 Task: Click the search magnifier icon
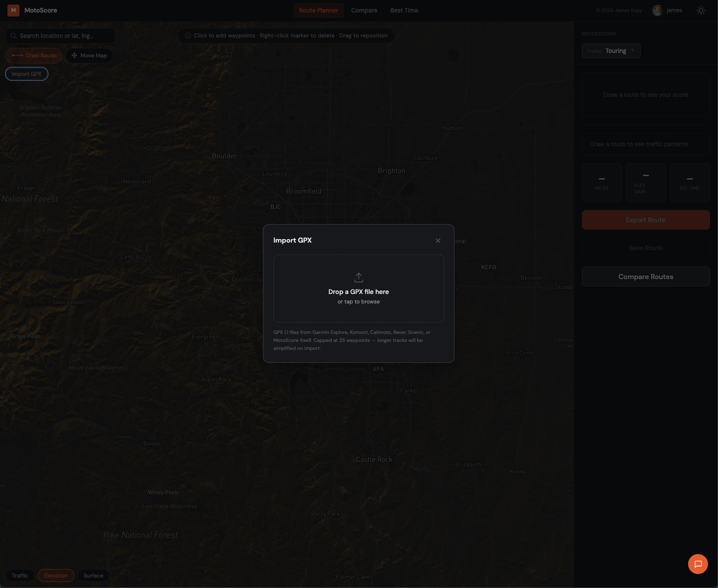(x=13, y=35)
